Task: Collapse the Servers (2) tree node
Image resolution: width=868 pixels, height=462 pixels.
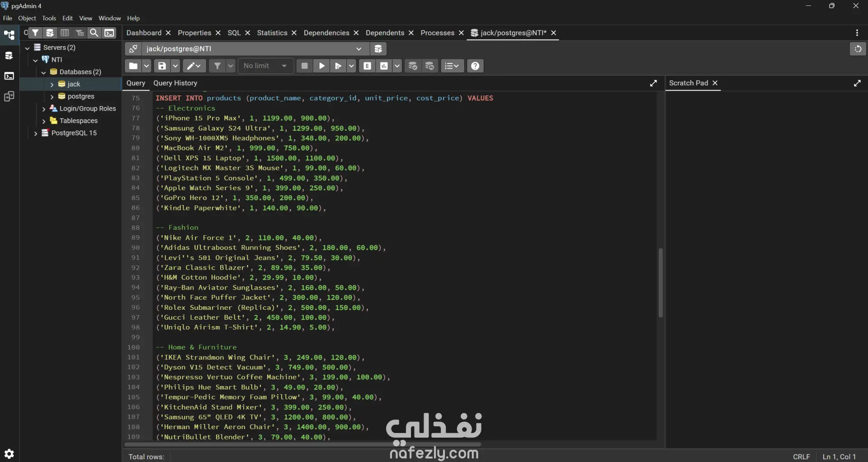Action: pos(28,47)
